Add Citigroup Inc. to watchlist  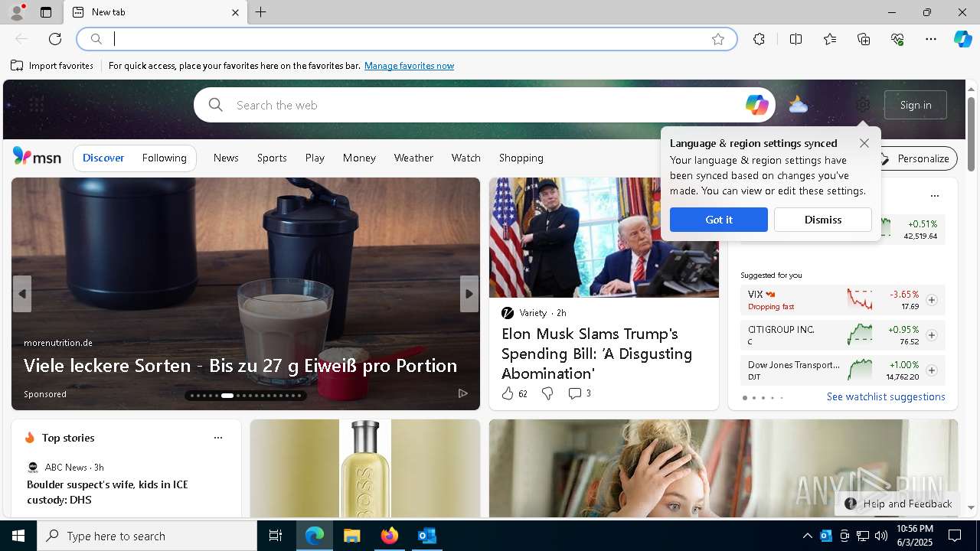pos(932,335)
